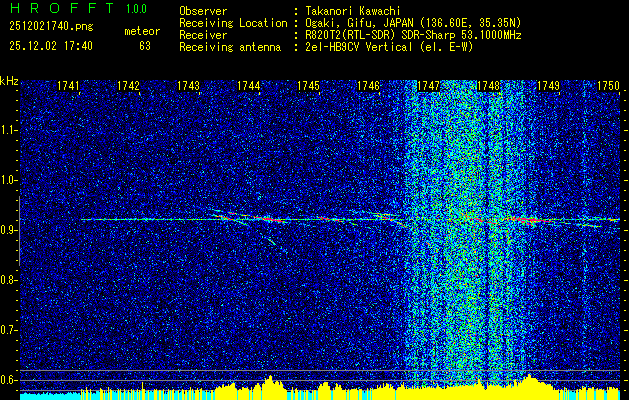
Task: Click the 1.0 kHz axis label
Action: [8, 180]
